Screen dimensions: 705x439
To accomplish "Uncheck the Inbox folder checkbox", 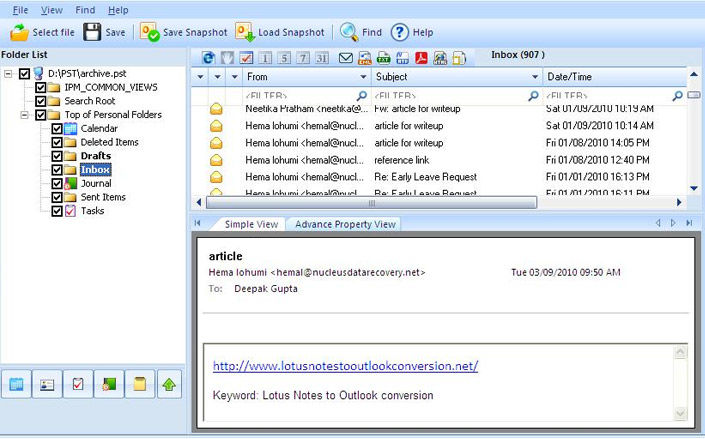I will 57,170.
